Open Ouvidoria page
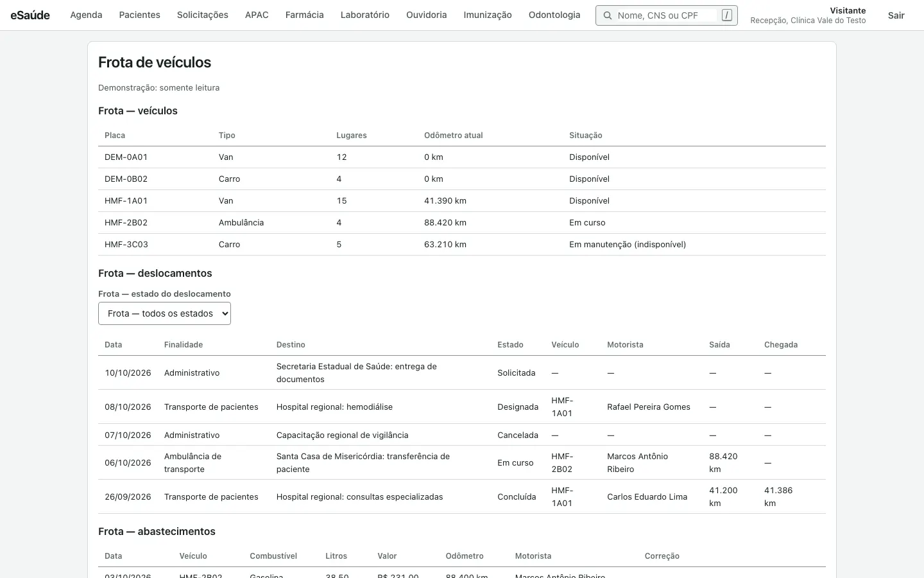 coord(427,15)
